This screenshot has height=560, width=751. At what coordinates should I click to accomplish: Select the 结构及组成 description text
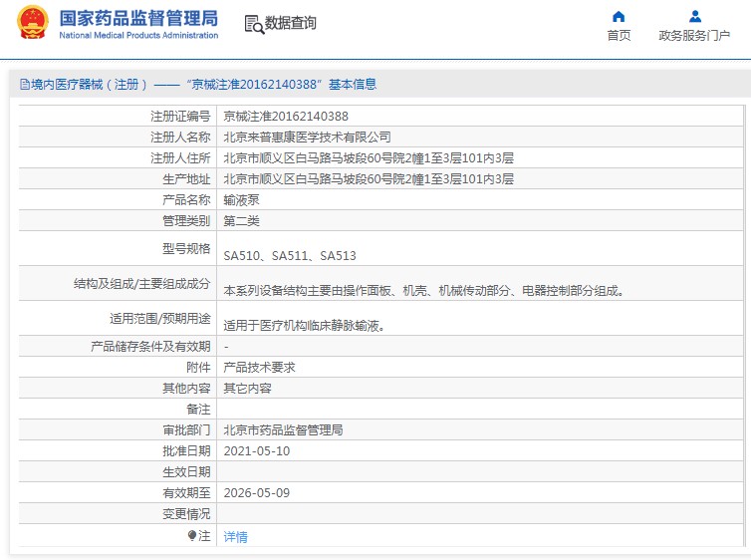click(x=424, y=291)
